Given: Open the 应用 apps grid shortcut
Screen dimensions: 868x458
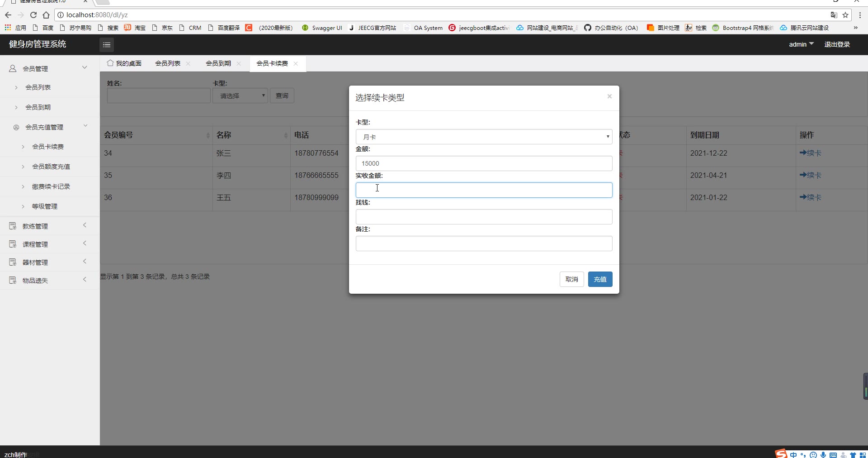Looking at the screenshot, I should pyautogui.click(x=15, y=28).
